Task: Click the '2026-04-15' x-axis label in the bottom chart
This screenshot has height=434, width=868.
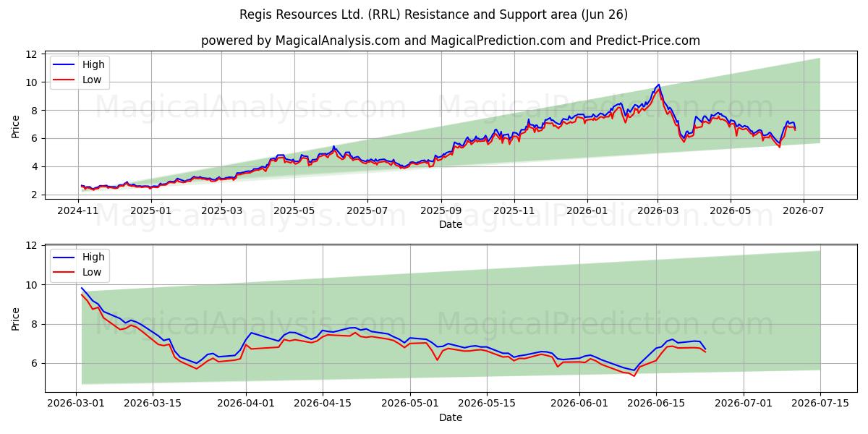Action: click(323, 404)
